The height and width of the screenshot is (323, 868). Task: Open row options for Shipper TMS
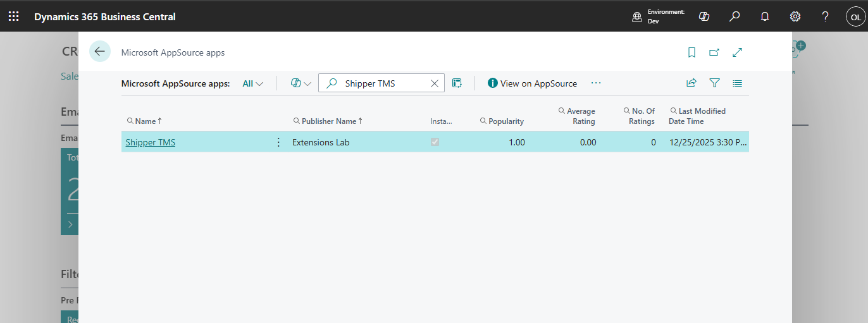click(278, 142)
